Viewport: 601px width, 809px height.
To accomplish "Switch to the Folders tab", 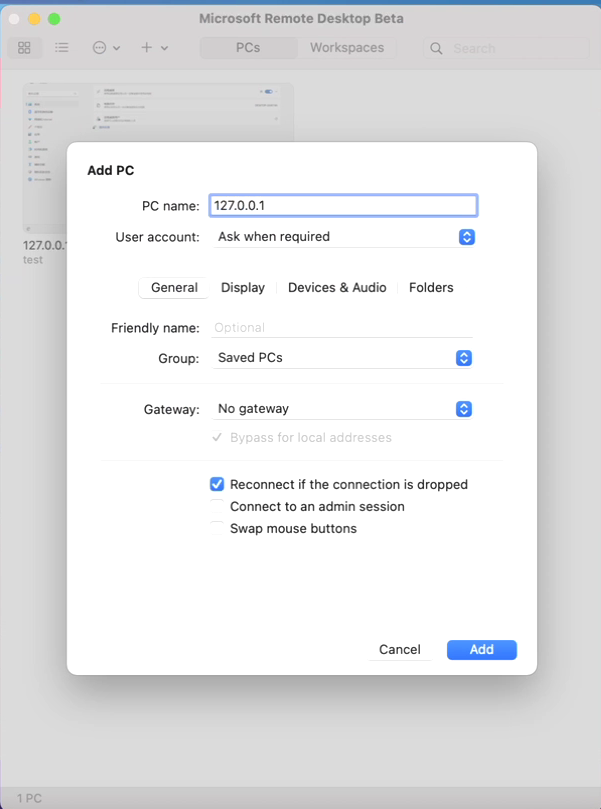I will 431,288.
